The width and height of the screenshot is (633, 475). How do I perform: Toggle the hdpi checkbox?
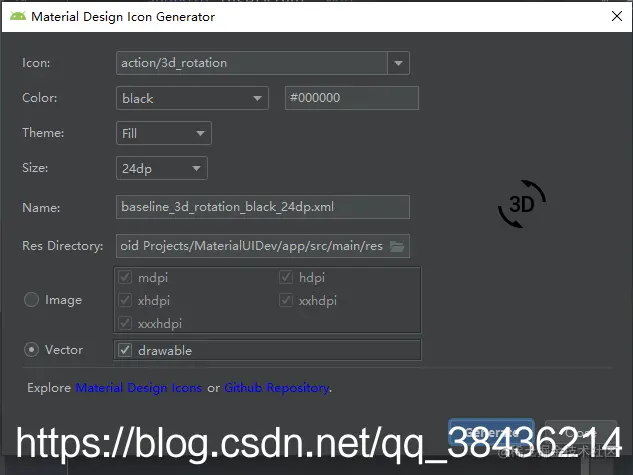click(x=286, y=277)
